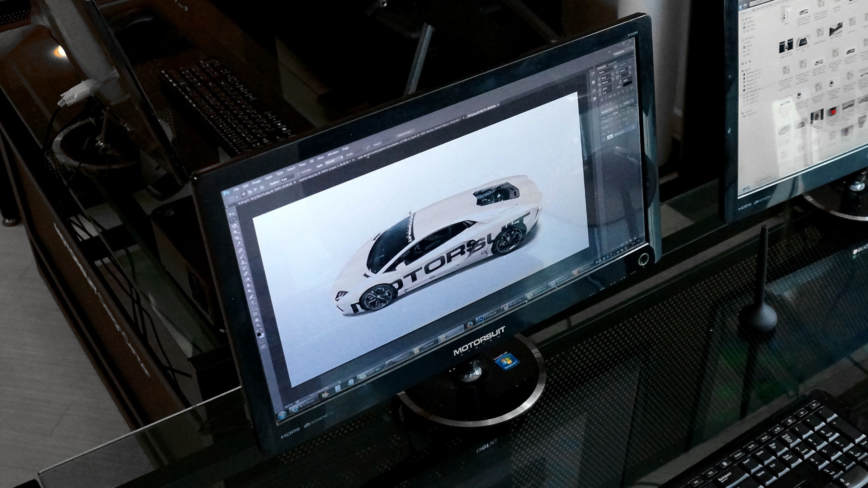The height and width of the screenshot is (488, 868).
Task: Select the Rectangular Marquee tool in toolbox
Action: click(x=233, y=220)
